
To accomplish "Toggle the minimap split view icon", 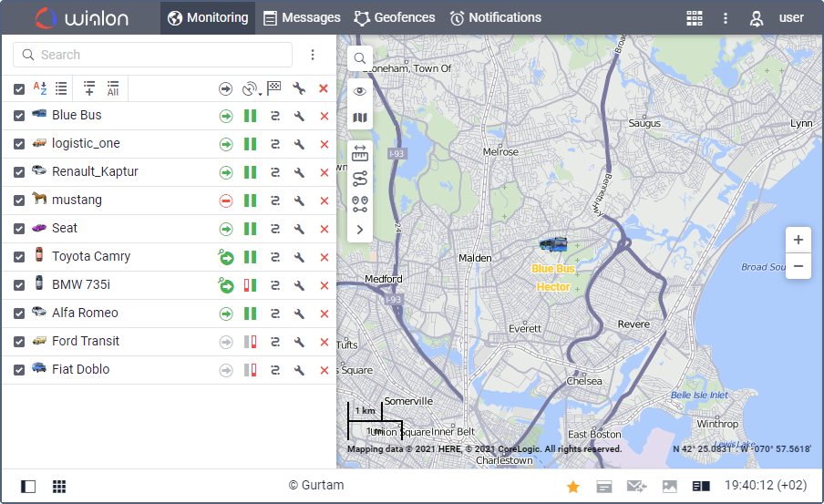I will [x=701, y=487].
